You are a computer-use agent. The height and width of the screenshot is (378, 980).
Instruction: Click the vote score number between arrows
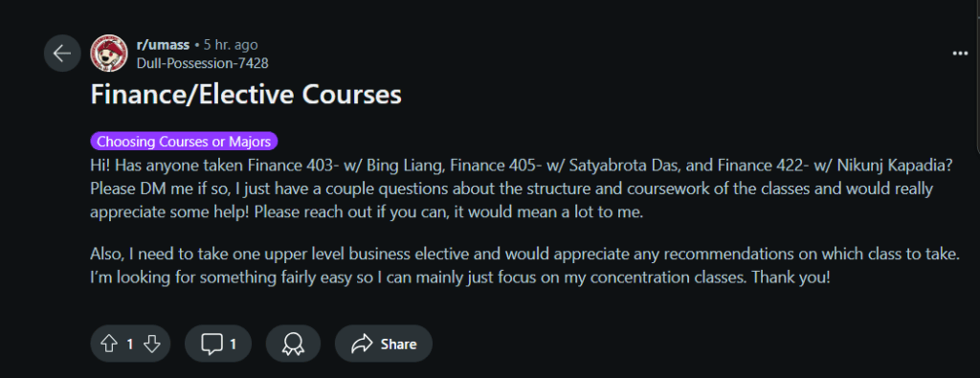click(130, 344)
